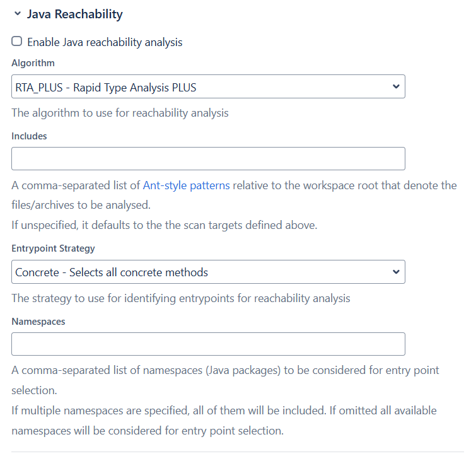The height and width of the screenshot is (461, 476).
Task: Click the Includes field label
Action: pos(29,136)
